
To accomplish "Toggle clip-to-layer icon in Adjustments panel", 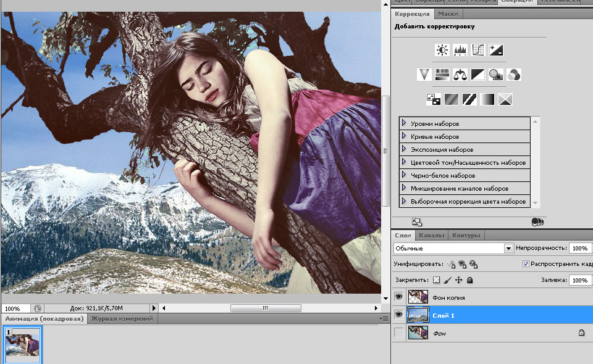I will tap(537, 222).
